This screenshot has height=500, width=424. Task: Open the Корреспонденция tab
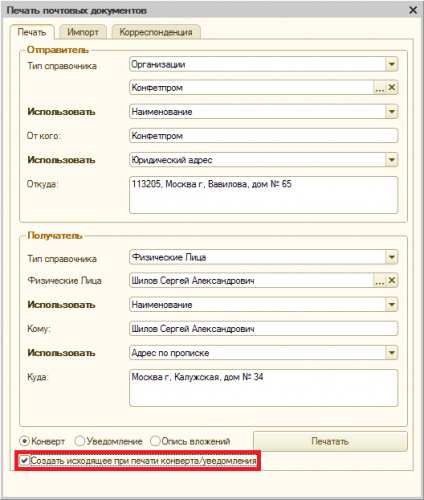pyautogui.click(x=156, y=32)
